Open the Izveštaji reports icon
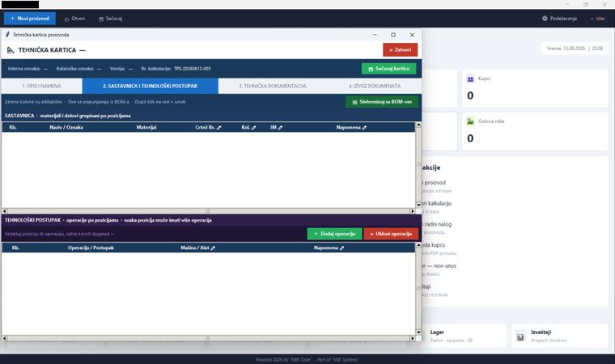 click(x=520, y=336)
